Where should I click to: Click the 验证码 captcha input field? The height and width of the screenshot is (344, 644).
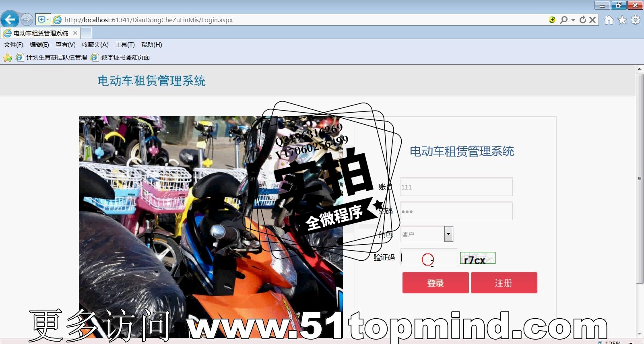(x=429, y=257)
